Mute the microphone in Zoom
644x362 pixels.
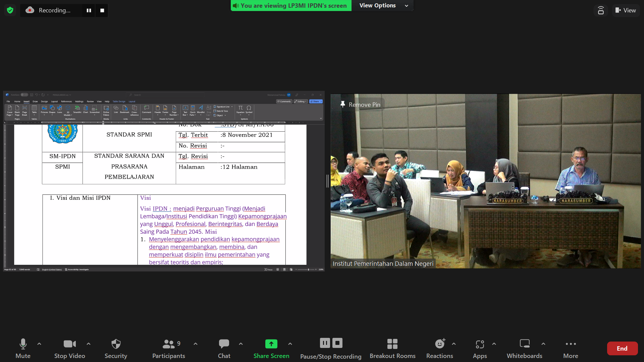tap(23, 349)
